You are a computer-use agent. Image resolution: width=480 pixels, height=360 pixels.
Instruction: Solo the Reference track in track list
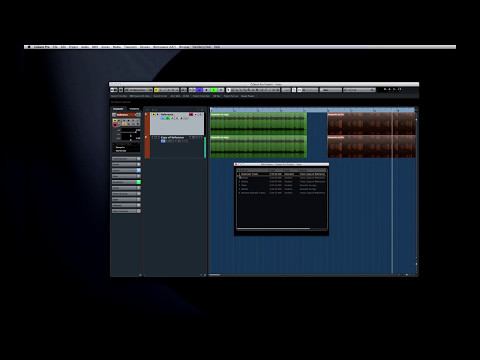[x=158, y=115]
